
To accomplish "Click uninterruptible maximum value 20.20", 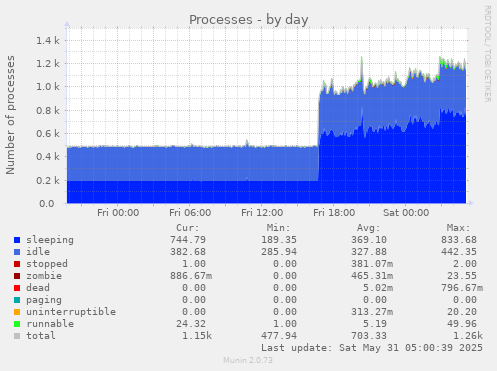I will (x=462, y=312).
